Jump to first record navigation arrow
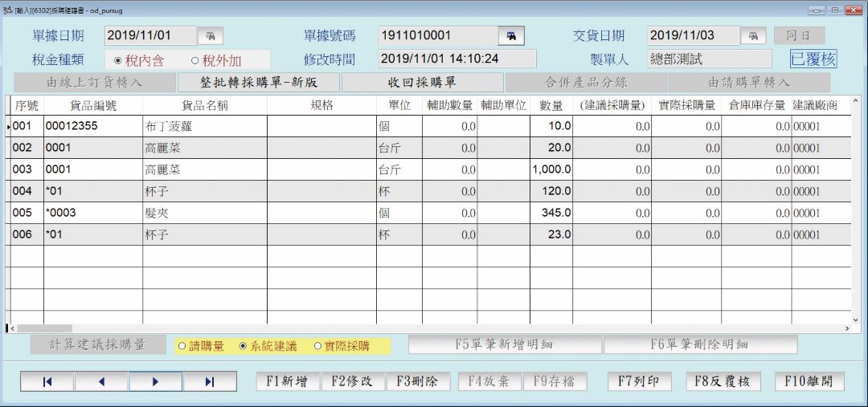 point(47,381)
